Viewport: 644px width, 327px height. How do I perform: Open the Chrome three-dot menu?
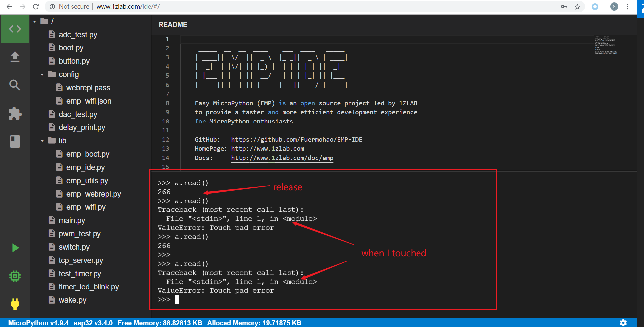click(x=628, y=6)
